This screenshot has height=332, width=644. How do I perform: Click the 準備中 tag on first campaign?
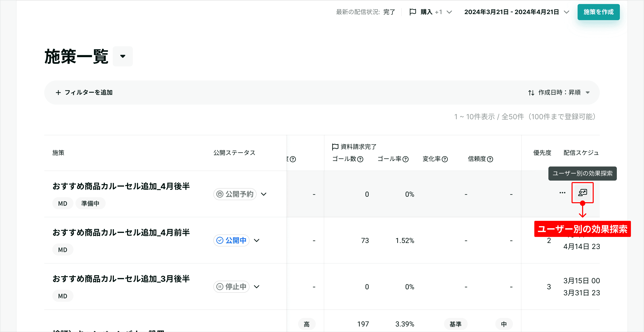click(x=90, y=203)
